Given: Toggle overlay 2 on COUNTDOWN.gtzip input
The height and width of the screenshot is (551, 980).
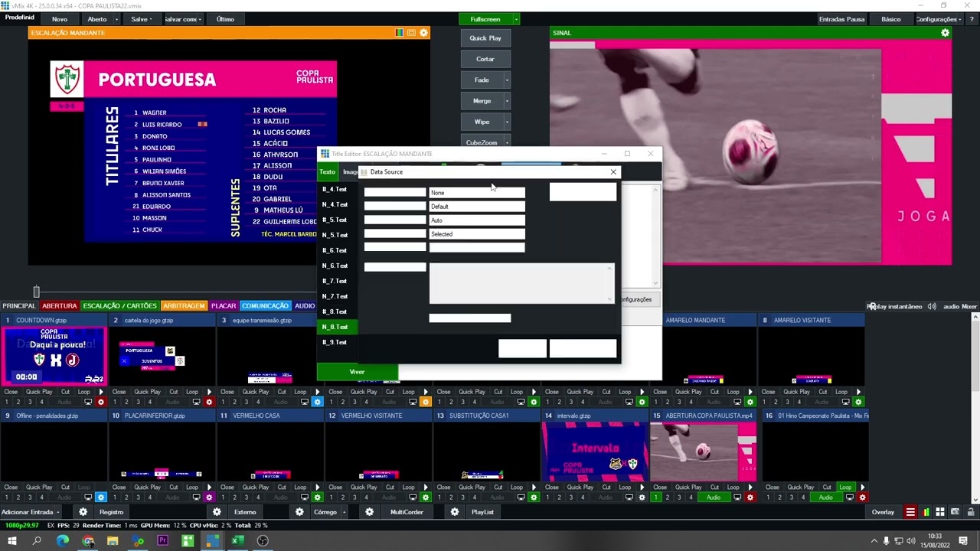Looking at the screenshot, I should point(18,402).
